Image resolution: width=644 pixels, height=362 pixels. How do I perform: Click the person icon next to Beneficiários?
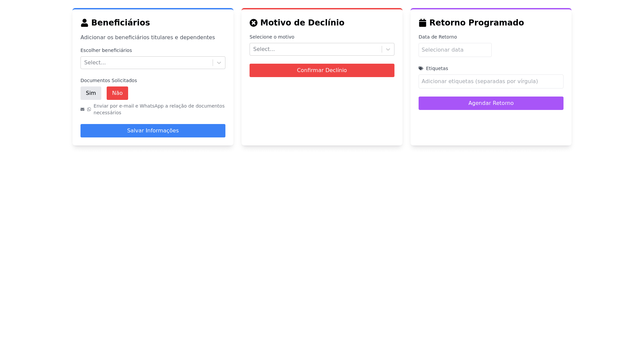tap(85, 22)
